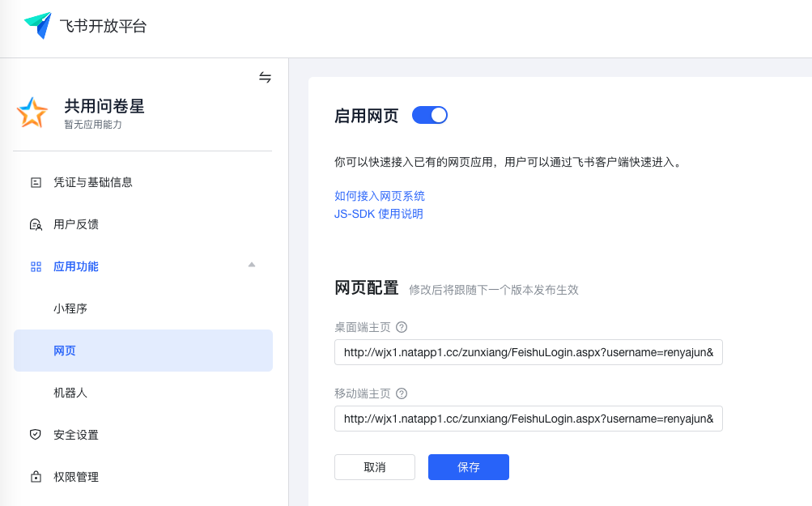Toggle the 启用网页 switch off
Viewport: 812px width, 506px height.
pos(430,115)
